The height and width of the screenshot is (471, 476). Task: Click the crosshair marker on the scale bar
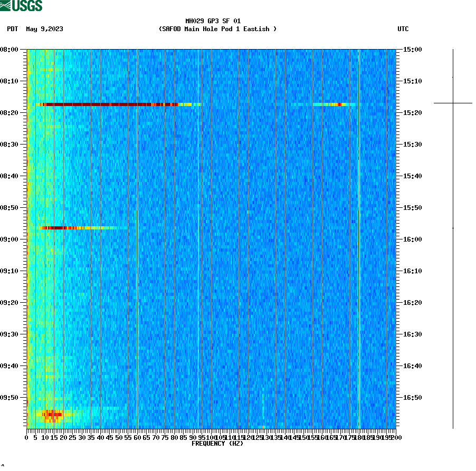pos(452,103)
